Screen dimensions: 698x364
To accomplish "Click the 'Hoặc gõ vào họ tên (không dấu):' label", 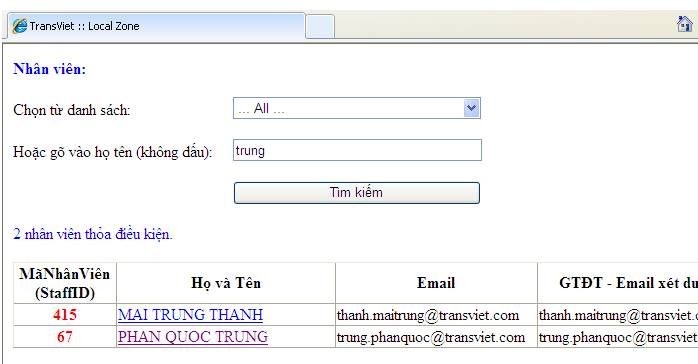I will pyautogui.click(x=113, y=152).
